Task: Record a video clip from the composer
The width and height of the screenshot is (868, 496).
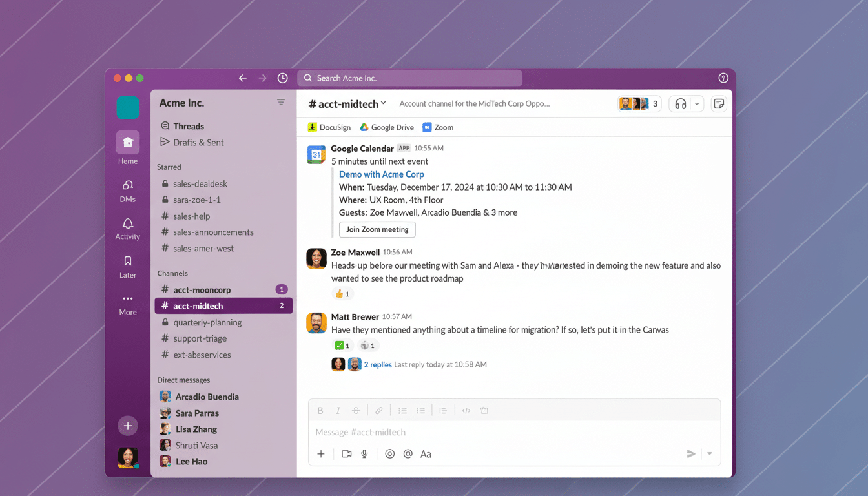Action: click(x=346, y=454)
